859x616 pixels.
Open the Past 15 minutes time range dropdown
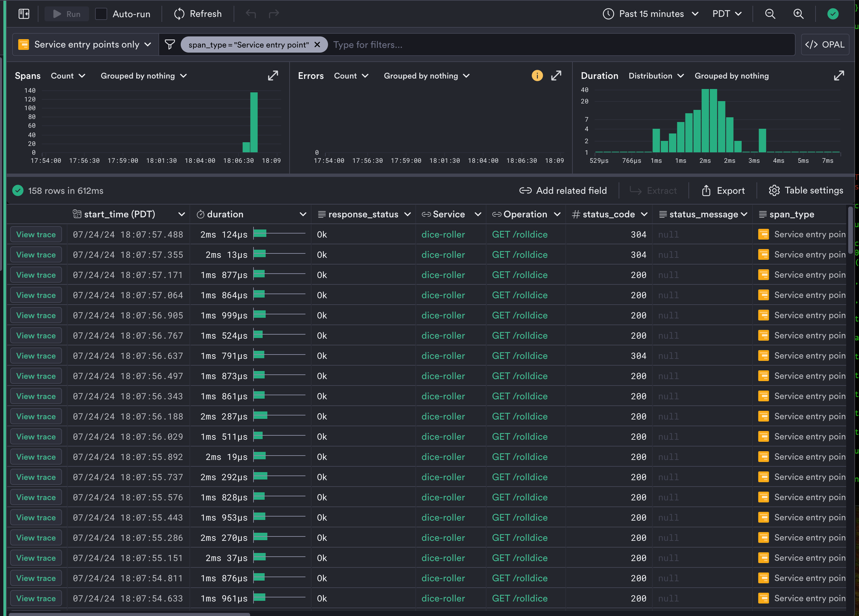(650, 14)
